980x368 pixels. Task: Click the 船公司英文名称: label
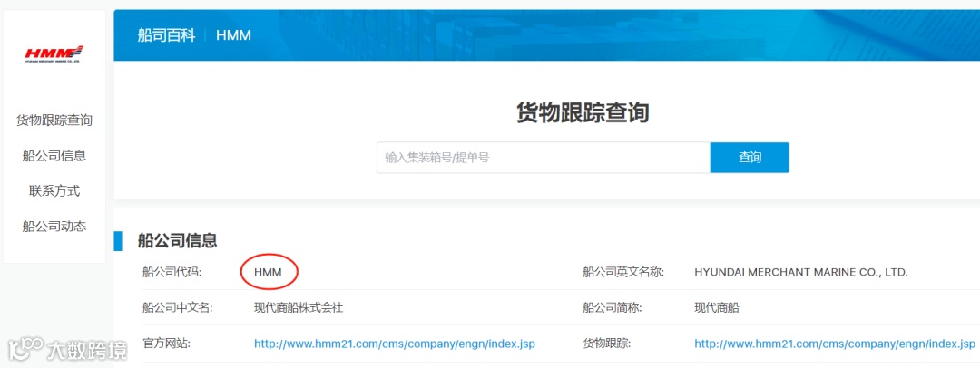[623, 273]
